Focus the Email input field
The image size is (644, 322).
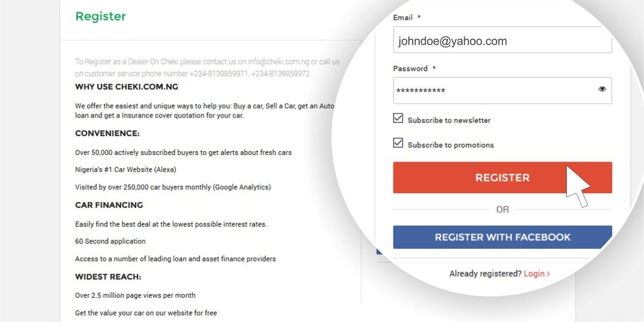502,41
